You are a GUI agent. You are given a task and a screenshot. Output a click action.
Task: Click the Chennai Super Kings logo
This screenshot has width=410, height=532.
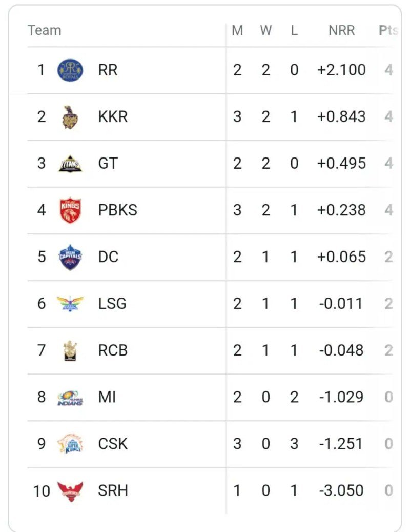pyautogui.click(x=70, y=444)
